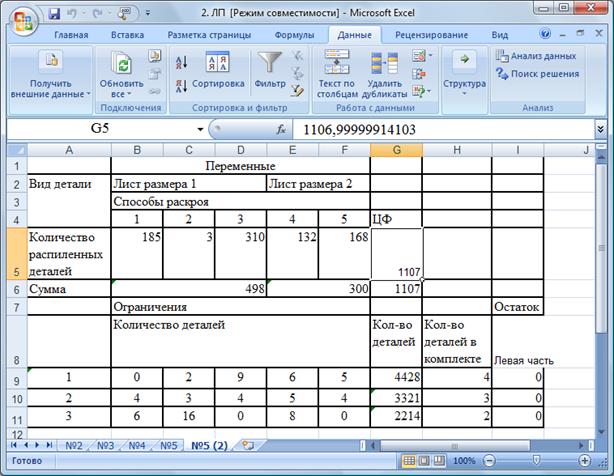
Task: Open the Подключения connections icon
Action: pos(155,56)
